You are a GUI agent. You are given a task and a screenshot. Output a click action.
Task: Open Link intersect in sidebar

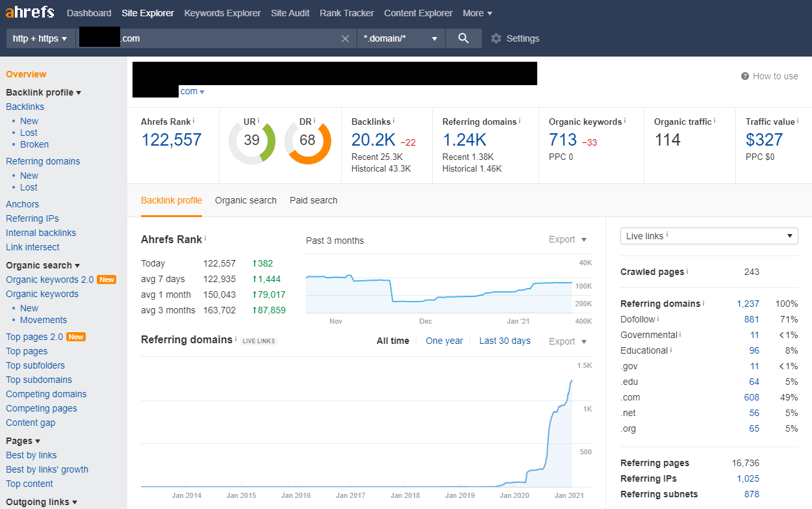click(x=32, y=247)
